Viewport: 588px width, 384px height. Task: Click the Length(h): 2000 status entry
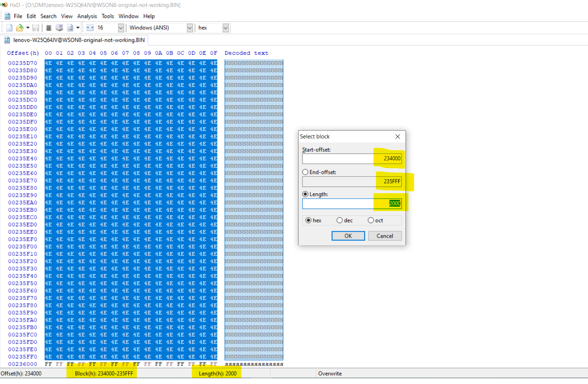[218, 374]
